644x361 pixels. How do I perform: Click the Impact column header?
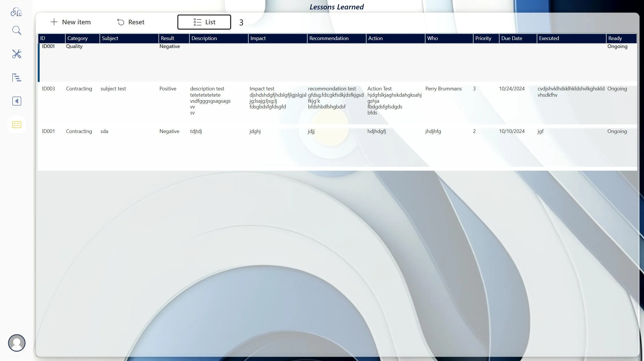[278, 38]
